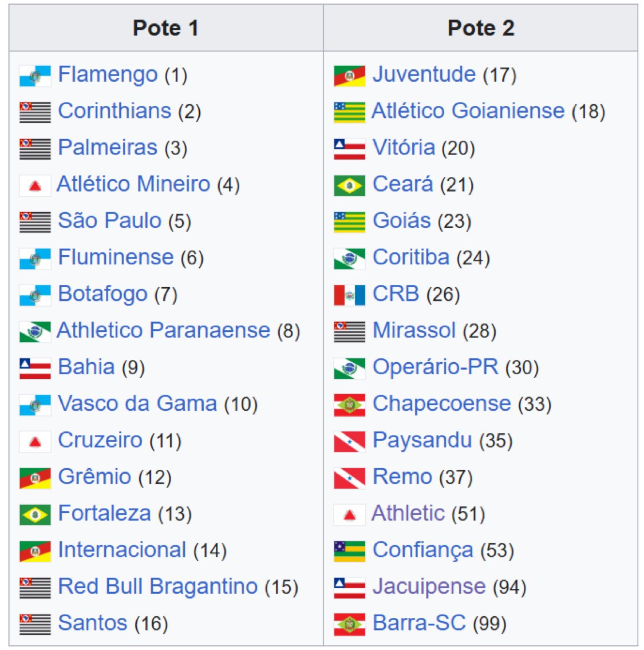Click the flag icon beside Confiança

tap(349, 551)
